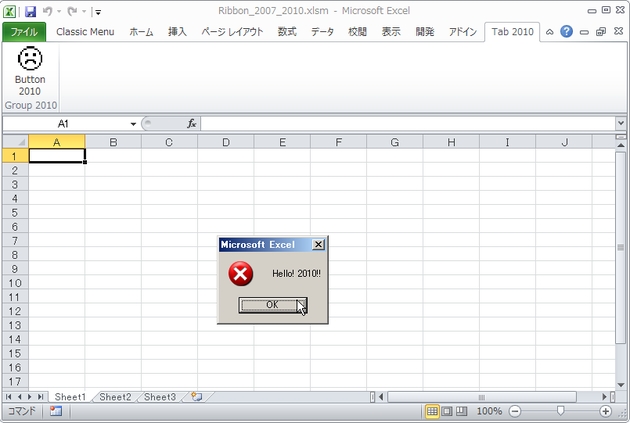The height and width of the screenshot is (423, 630).
Task: Open the Name Box dropdown arrow
Action: click(x=133, y=124)
